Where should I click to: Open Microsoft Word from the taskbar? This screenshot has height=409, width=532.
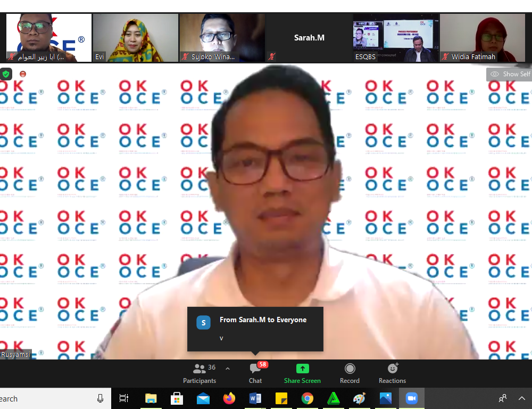pos(255,398)
